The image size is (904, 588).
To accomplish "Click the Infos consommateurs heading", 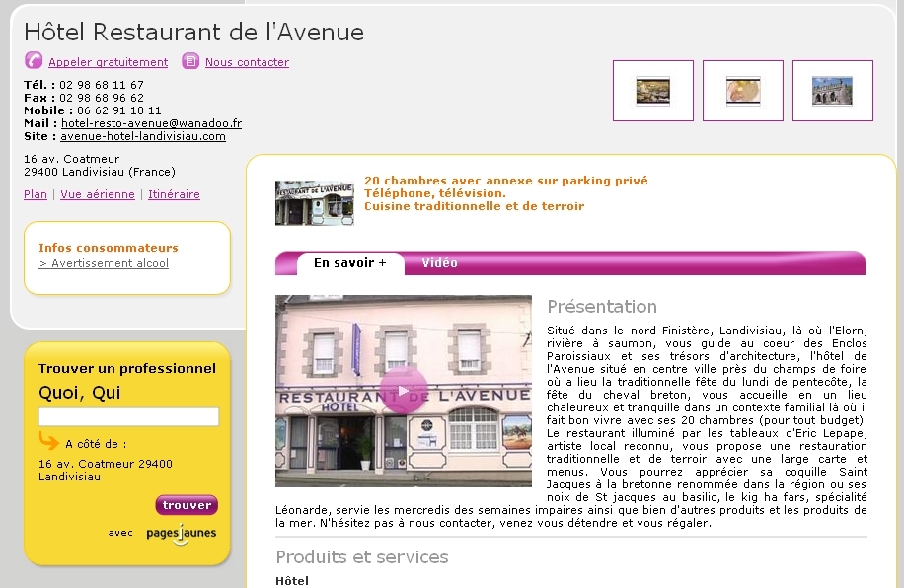I will [109, 248].
